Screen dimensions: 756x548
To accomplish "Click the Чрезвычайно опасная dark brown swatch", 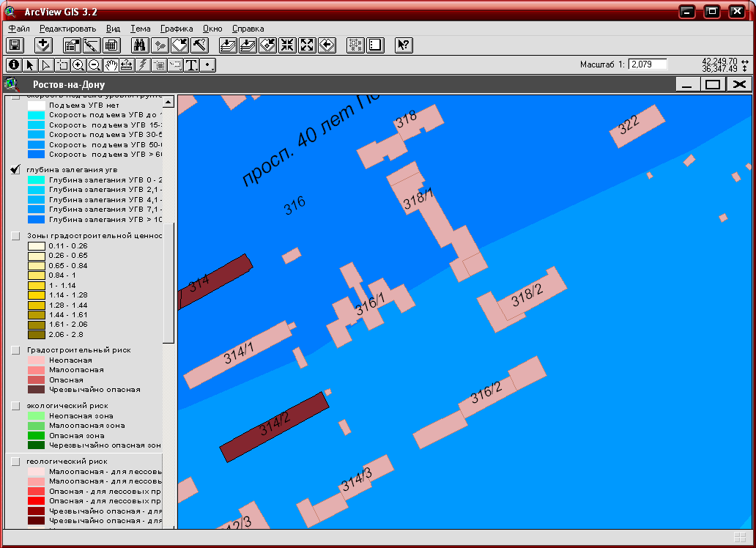I will coord(36,390).
